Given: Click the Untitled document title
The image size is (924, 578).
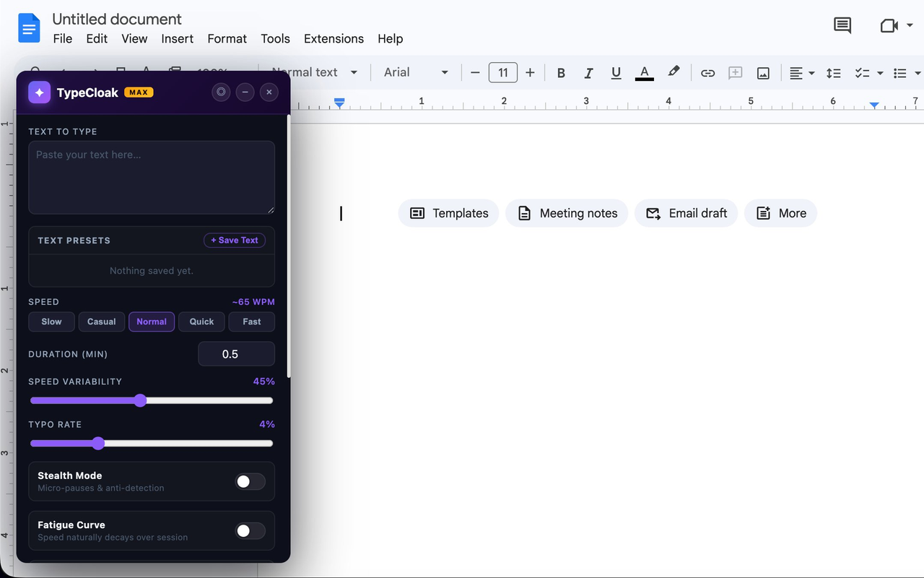Looking at the screenshot, I should [117, 19].
